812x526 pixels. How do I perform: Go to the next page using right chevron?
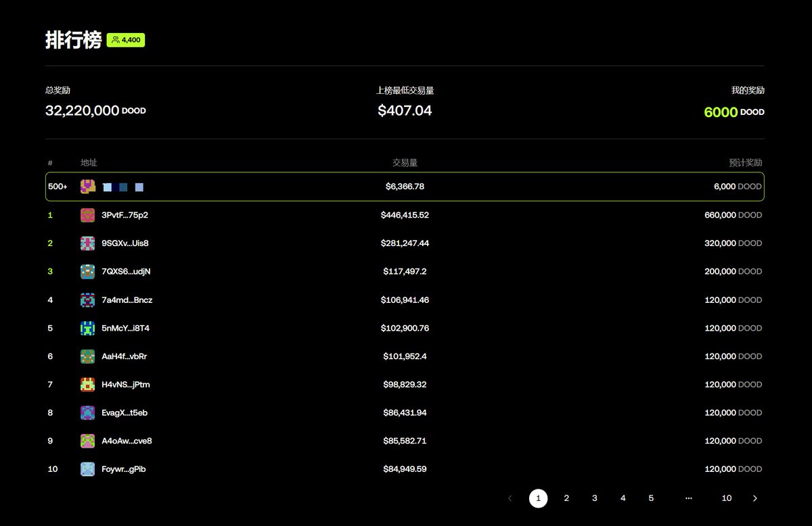coord(755,498)
